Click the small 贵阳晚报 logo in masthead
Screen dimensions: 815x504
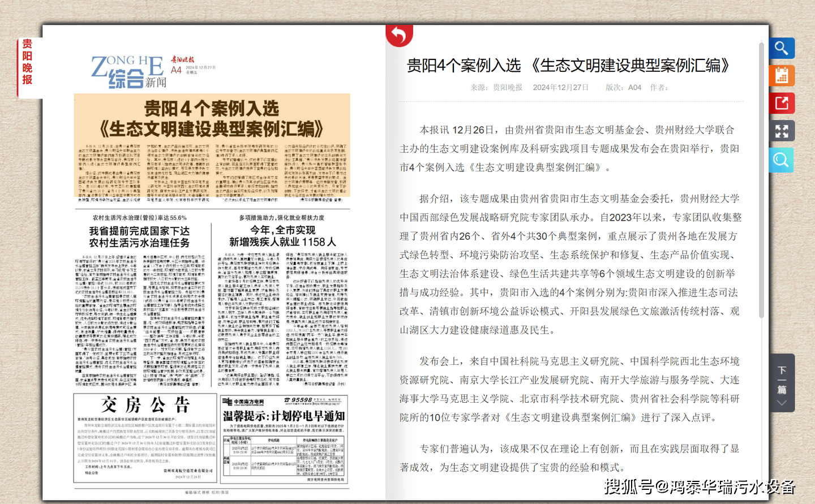(182, 59)
